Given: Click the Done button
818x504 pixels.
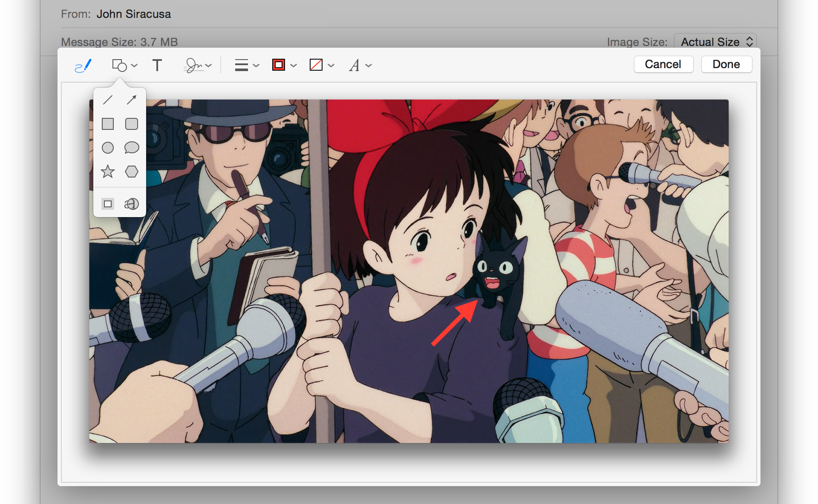Looking at the screenshot, I should (726, 64).
